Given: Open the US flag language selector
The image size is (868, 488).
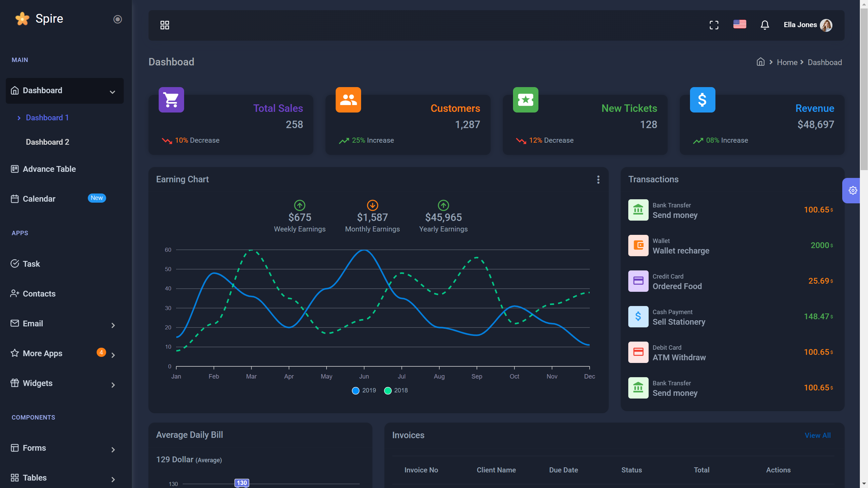Looking at the screenshot, I should point(739,24).
